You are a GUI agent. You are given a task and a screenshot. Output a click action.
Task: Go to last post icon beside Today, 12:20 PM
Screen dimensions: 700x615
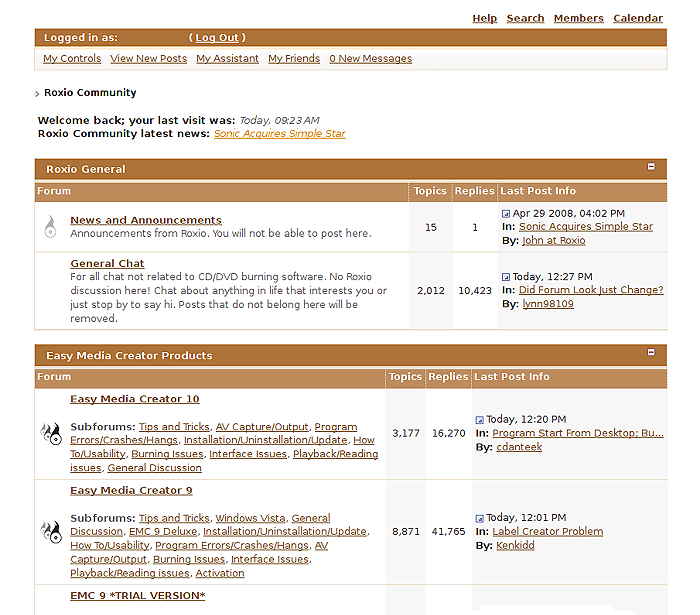(479, 420)
